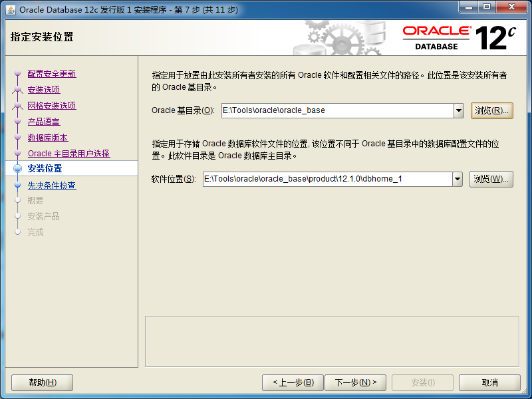Go to Oracle 主目录用户选择 step
532x399 pixels.
(x=69, y=154)
